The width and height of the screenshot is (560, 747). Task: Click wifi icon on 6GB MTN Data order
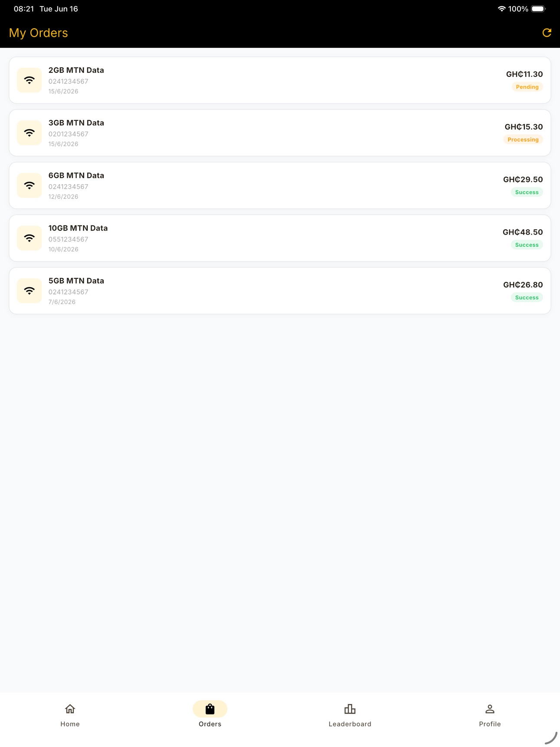pyautogui.click(x=30, y=185)
